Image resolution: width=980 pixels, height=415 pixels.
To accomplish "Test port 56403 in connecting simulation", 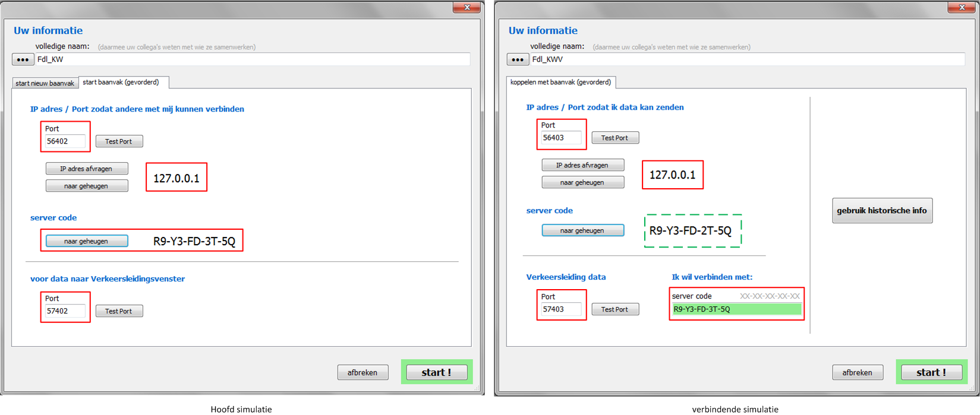I will (615, 138).
